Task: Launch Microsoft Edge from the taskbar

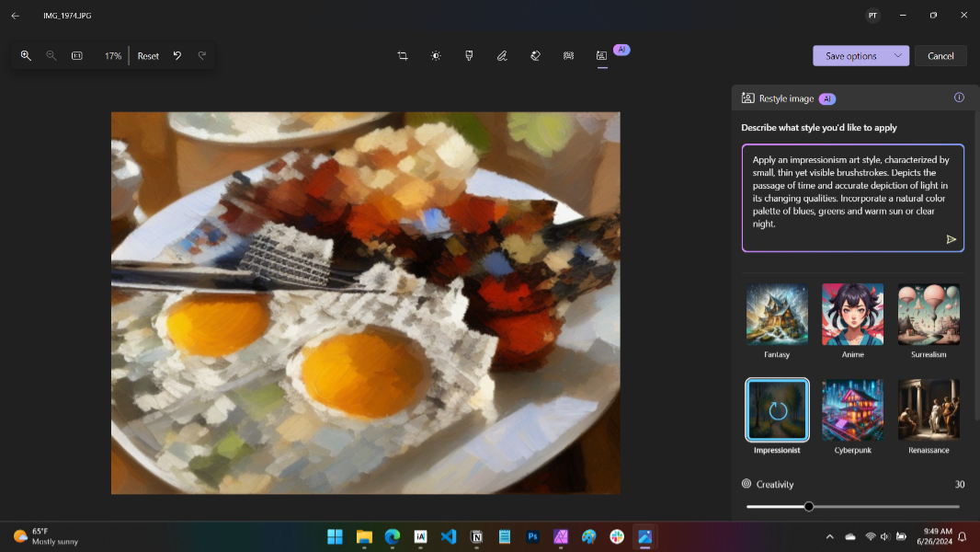Action: (392, 536)
